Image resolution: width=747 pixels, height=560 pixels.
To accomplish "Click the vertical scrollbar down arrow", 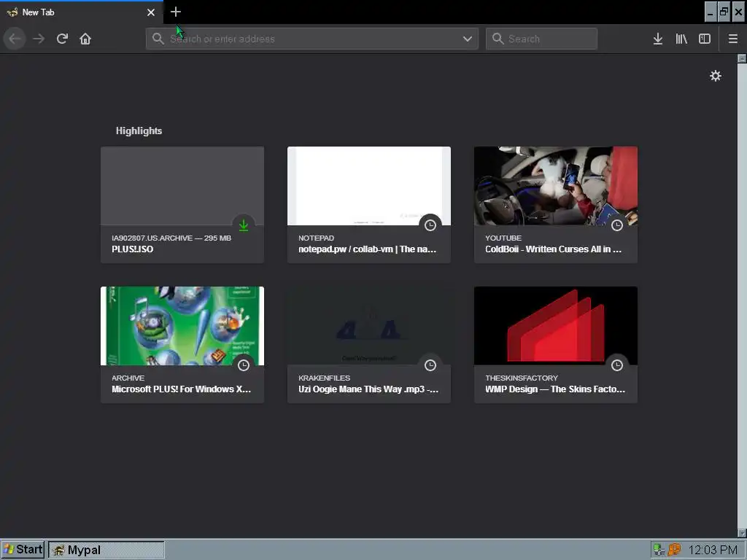I will click(742, 532).
